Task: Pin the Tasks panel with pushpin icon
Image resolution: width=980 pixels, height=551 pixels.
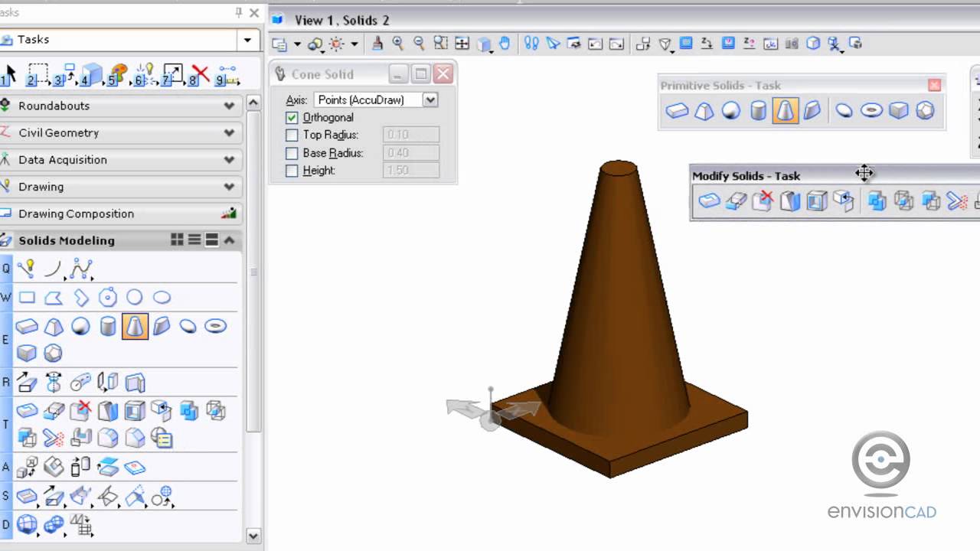Action: click(x=238, y=12)
